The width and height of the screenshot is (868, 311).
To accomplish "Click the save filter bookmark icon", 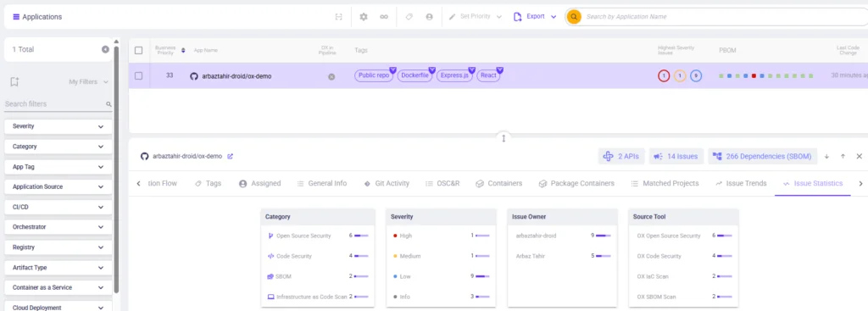I will pos(14,82).
